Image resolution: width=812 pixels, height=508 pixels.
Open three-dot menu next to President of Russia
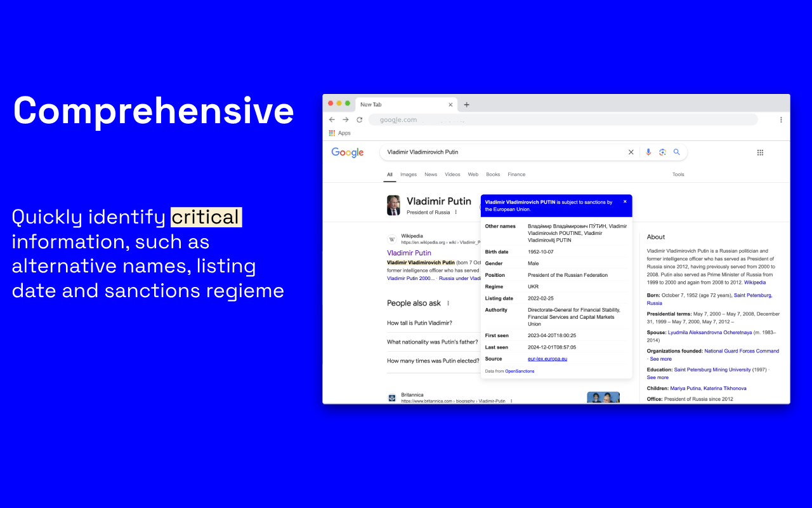coord(455,212)
